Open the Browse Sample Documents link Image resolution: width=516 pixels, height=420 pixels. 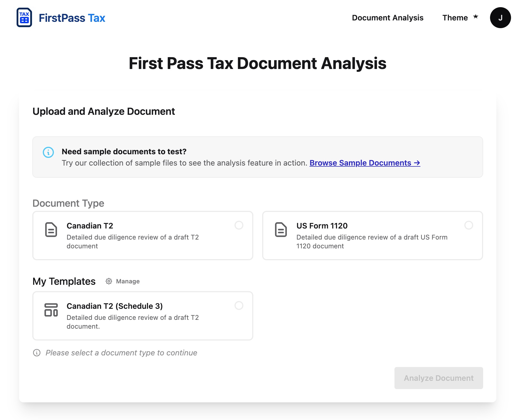[365, 163]
